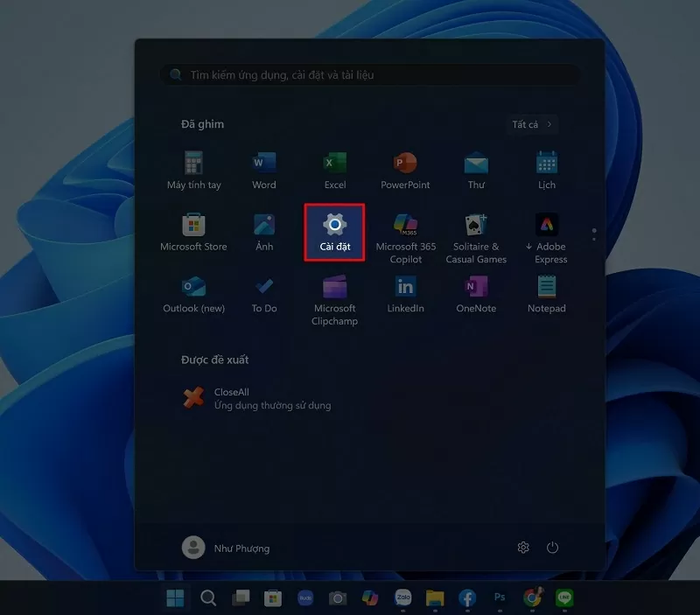Screen dimensions: 700x615
Task: Click the settings gear beside power button
Action: pyautogui.click(x=523, y=548)
